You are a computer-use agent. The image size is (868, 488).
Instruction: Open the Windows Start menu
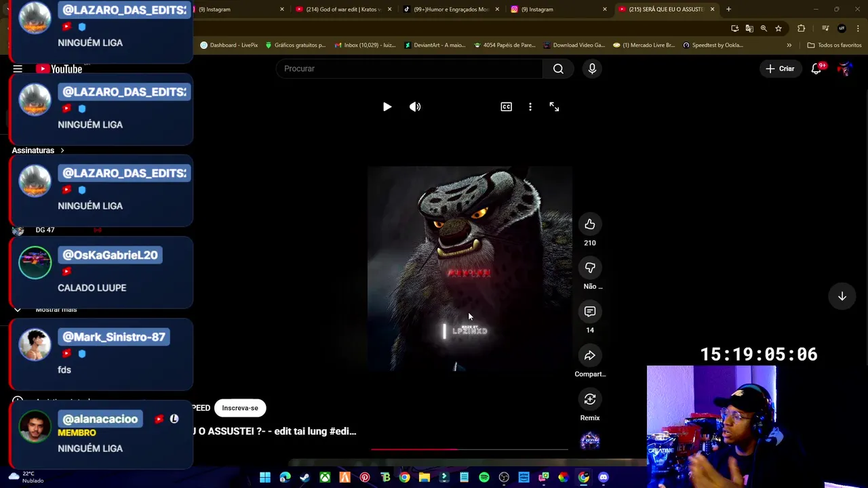(x=265, y=477)
